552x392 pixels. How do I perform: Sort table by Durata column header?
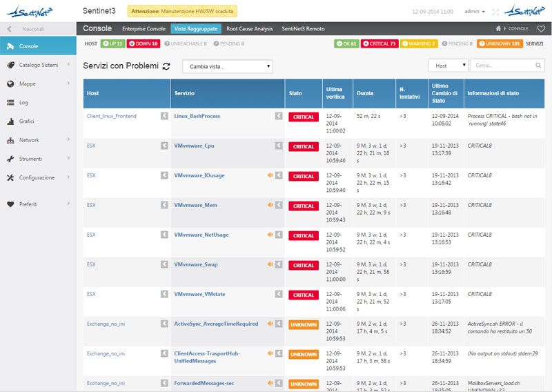(x=374, y=93)
